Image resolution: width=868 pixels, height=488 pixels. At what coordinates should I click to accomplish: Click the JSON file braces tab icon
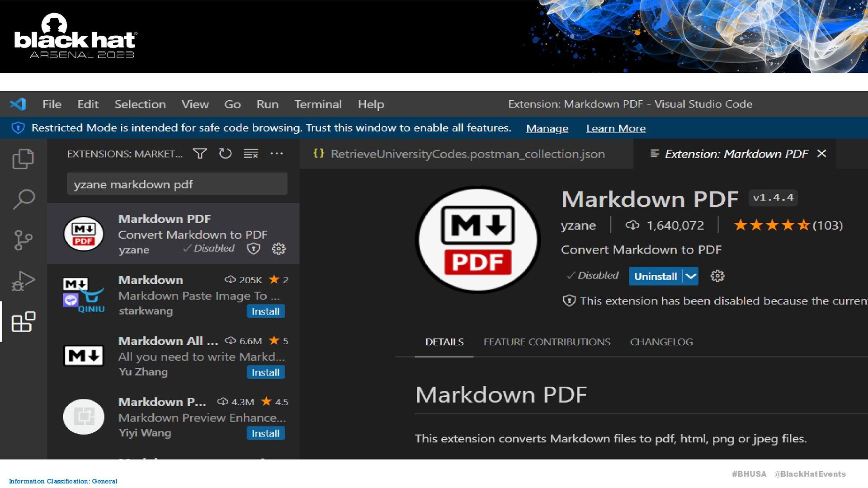[x=319, y=154]
